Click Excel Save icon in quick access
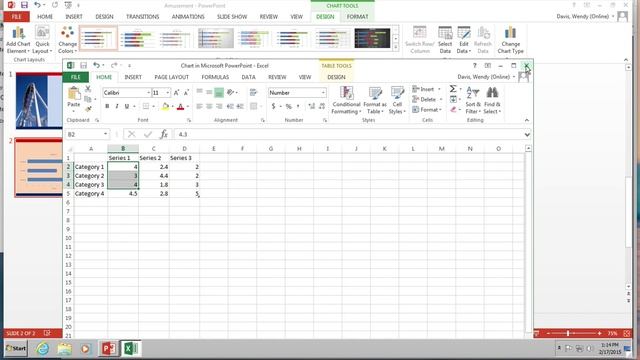Screen dimensions: 640x360 click(x=83, y=65)
